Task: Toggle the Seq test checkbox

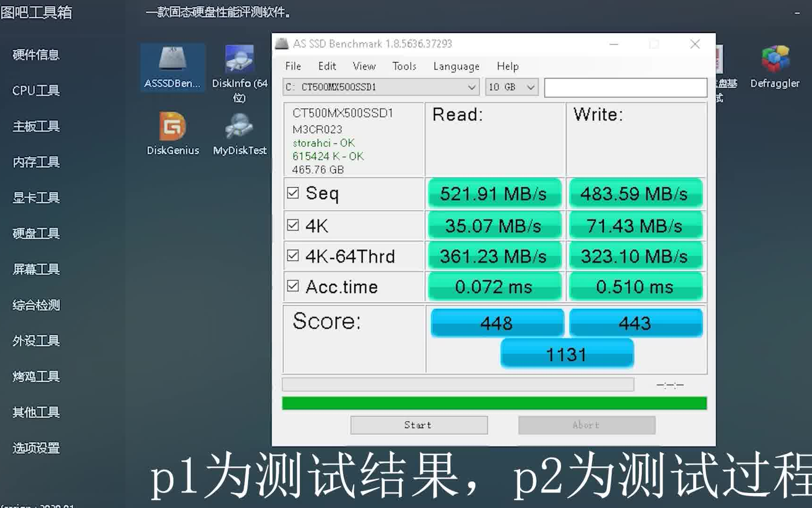Action: [293, 193]
